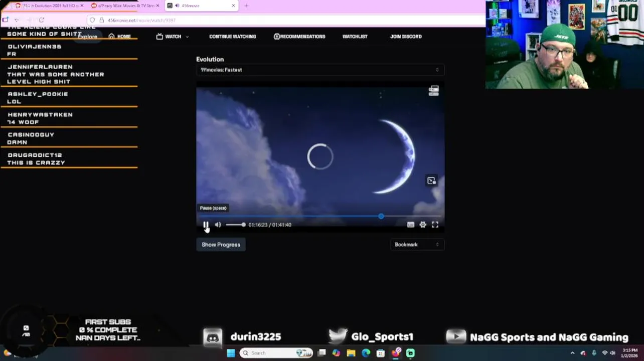This screenshot has height=361, width=644.
Task: Pause the Evolution movie playback
Action: click(206, 225)
